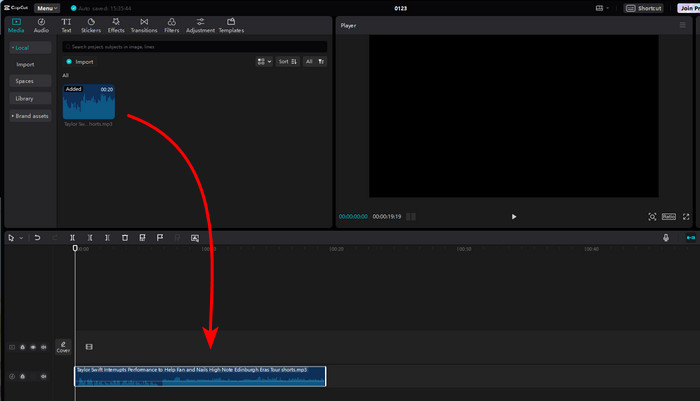Screen dimensions: 700x401
Task: Mute the main video track
Action: click(44, 347)
